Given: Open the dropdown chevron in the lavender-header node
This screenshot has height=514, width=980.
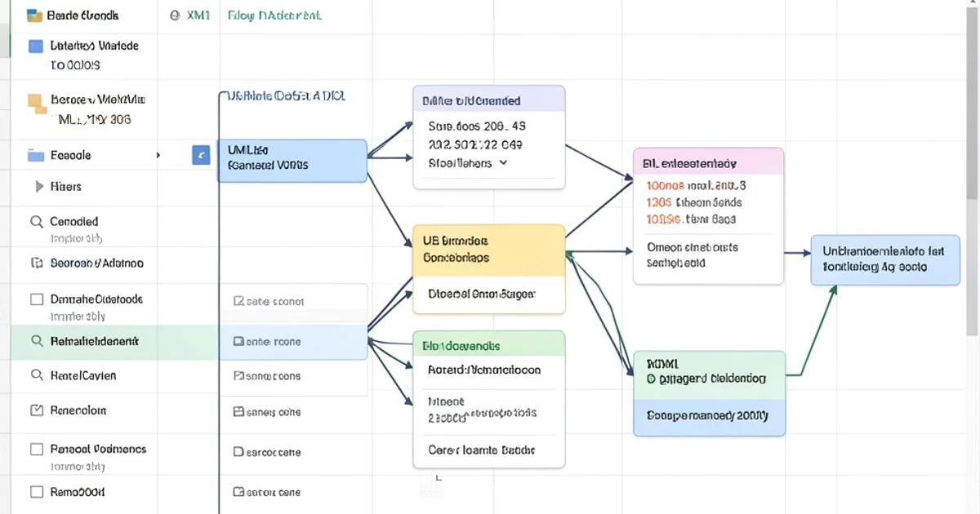Looking at the screenshot, I should point(503,162).
